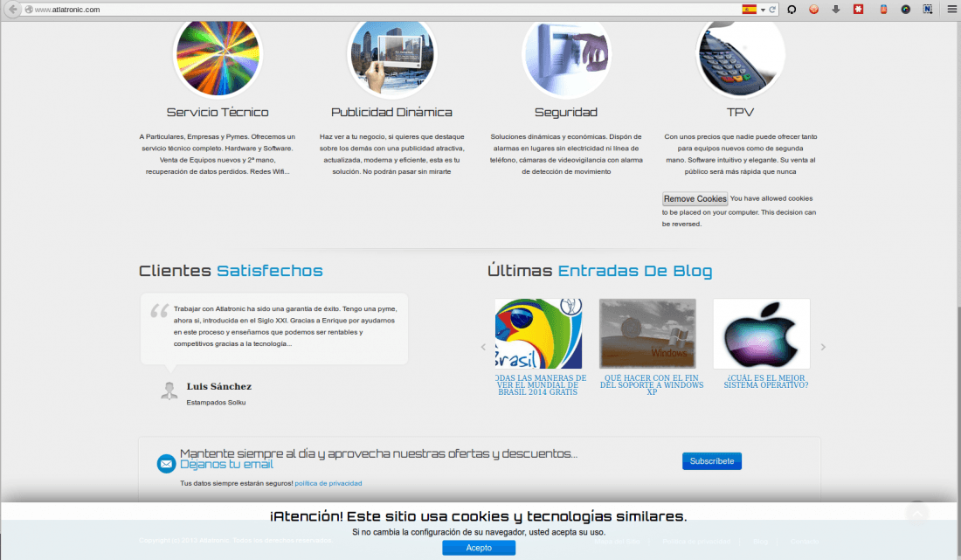Click the red square asterisk extension icon
961x560 pixels.
pyautogui.click(x=859, y=10)
